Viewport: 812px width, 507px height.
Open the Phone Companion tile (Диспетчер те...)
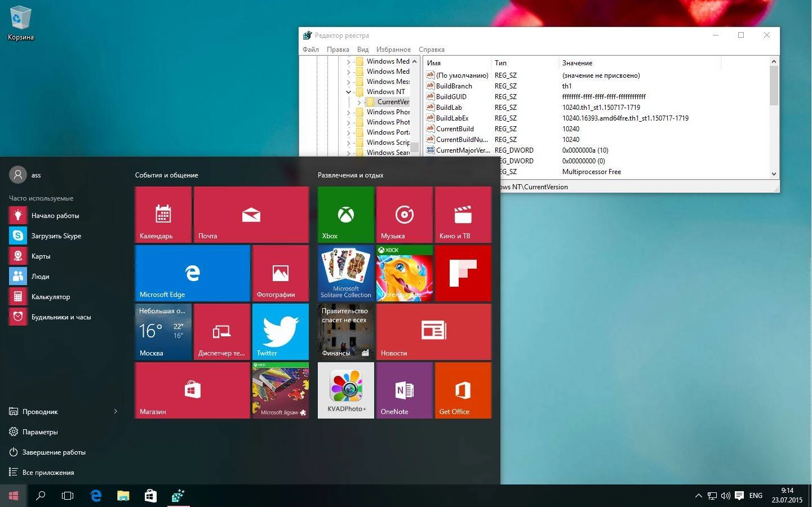pos(222,332)
